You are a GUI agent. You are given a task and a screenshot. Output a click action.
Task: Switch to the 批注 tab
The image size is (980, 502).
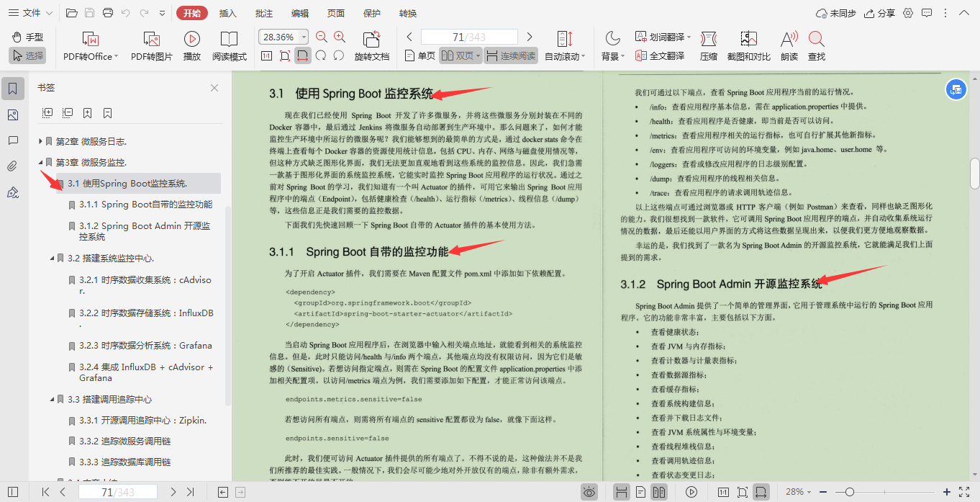tap(264, 13)
